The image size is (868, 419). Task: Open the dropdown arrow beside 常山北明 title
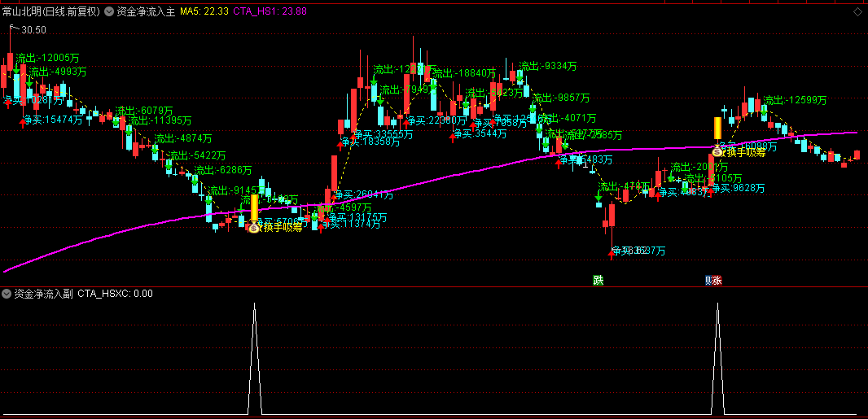pyautogui.click(x=107, y=11)
